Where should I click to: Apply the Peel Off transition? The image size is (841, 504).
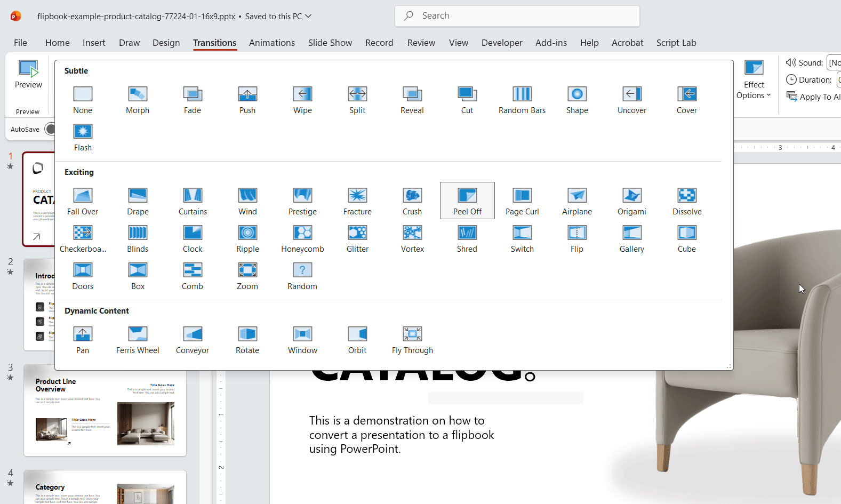tap(467, 201)
